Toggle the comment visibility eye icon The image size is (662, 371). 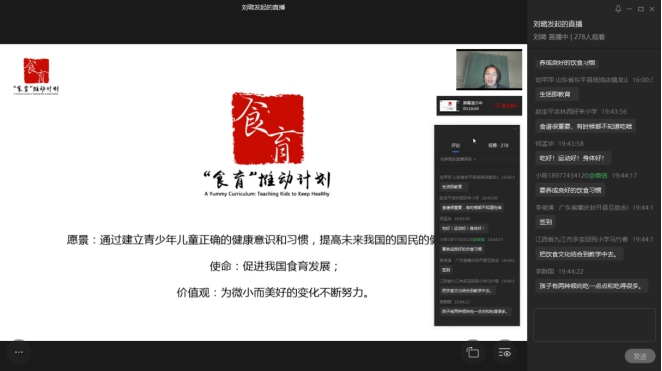(x=505, y=352)
